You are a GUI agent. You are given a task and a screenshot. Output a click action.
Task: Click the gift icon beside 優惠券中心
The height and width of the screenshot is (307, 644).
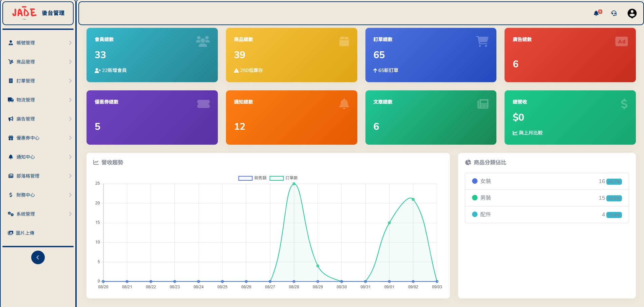coord(11,138)
